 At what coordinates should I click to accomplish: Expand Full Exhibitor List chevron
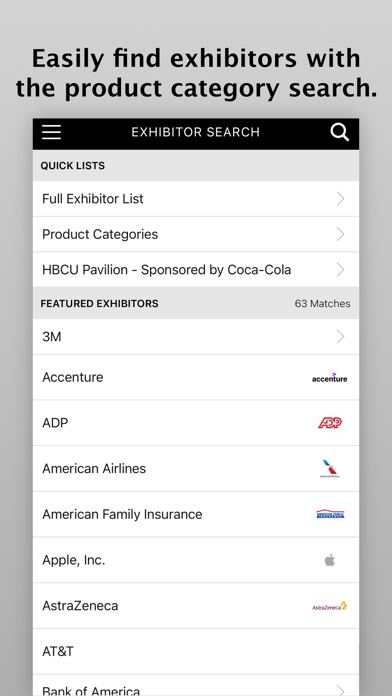tap(341, 199)
